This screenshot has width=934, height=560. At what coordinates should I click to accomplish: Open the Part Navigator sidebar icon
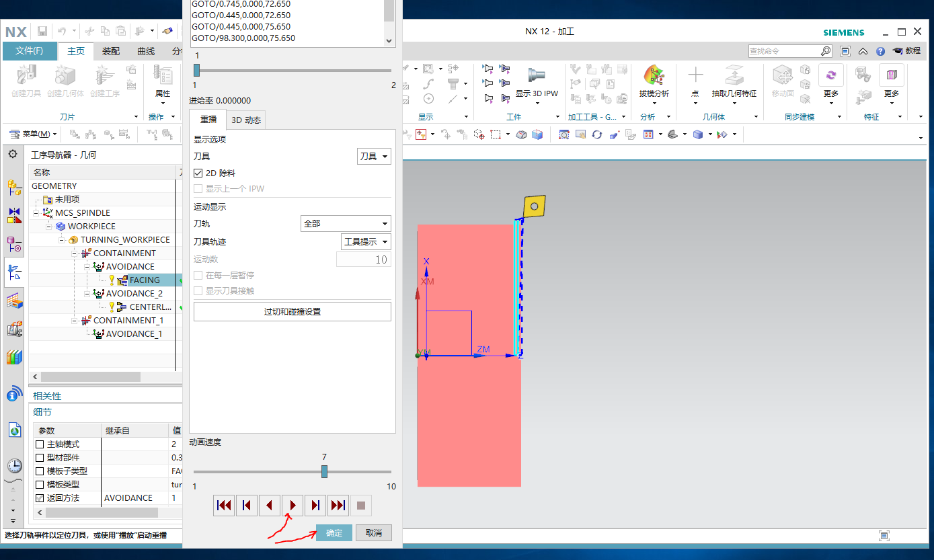pyautogui.click(x=14, y=244)
